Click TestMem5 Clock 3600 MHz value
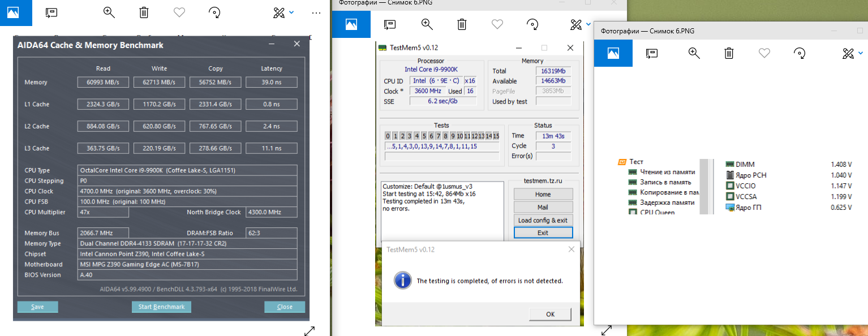The image size is (868, 336). [x=427, y=91]
